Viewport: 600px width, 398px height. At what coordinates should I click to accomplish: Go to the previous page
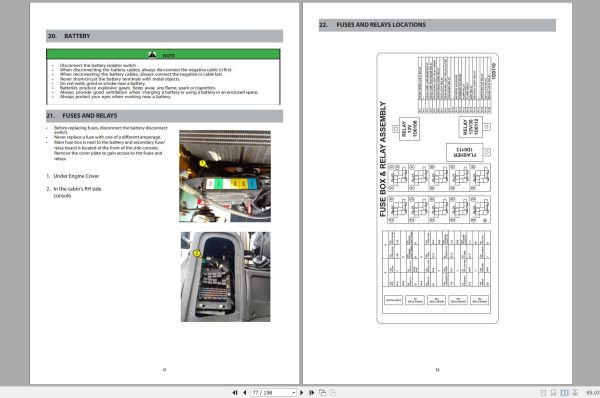point(245,393)
